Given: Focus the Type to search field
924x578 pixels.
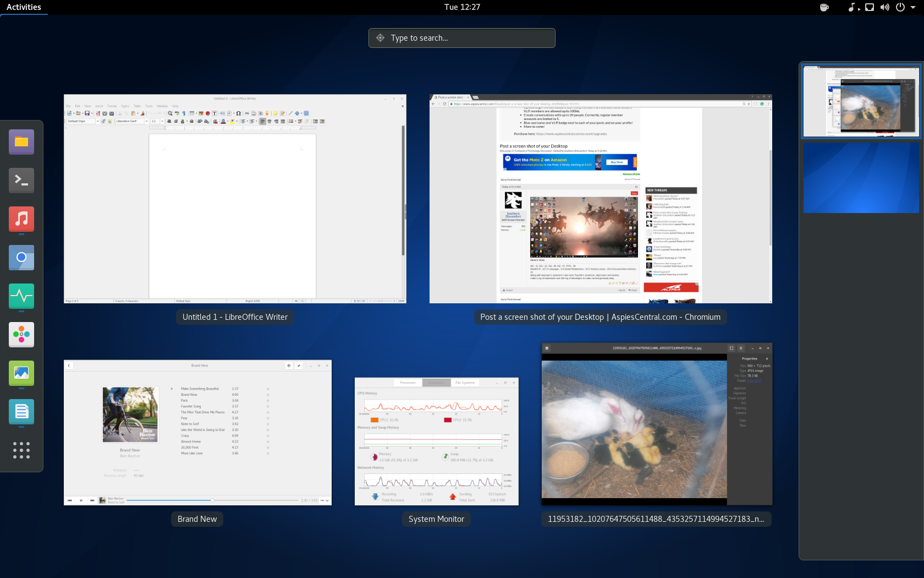Looking at the screenshot, I should (462, 38).
